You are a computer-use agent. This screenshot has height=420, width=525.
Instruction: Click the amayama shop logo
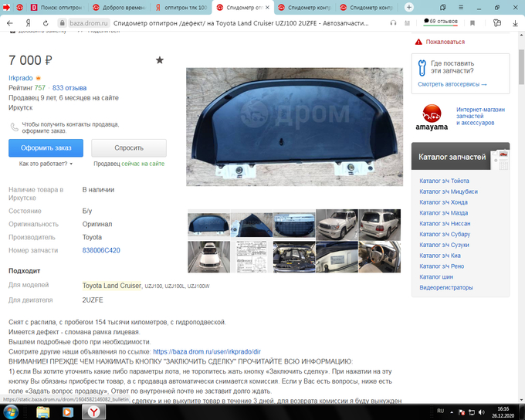click(x=432, y=117)
